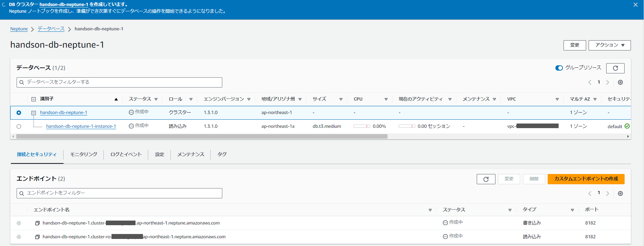This screenshot has width=644, height=246.
Task: Click the 変更 button beside アクション
Action: pyautogui.click(x=574, y=45)
